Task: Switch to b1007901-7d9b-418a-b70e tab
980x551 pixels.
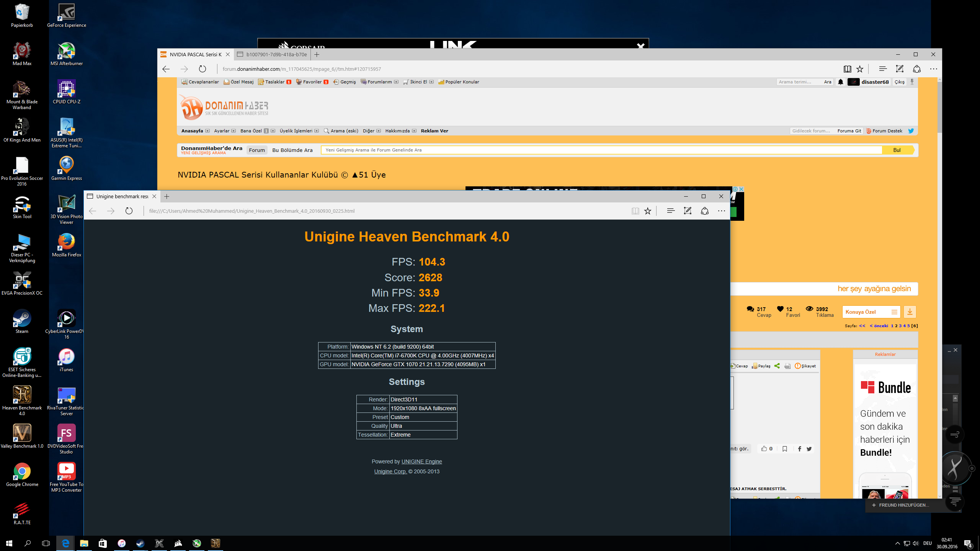Action: tap(272, 54)
